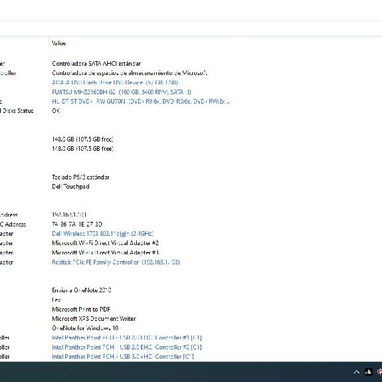
Task: Open the USB 3.0 xHCI Controller link
Action: tap(123, 356)
